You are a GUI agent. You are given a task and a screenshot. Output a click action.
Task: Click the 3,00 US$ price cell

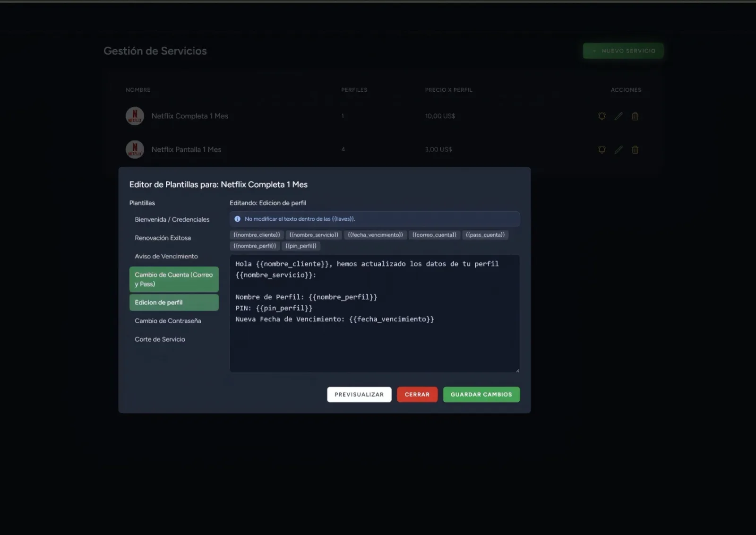coord(438,149)
